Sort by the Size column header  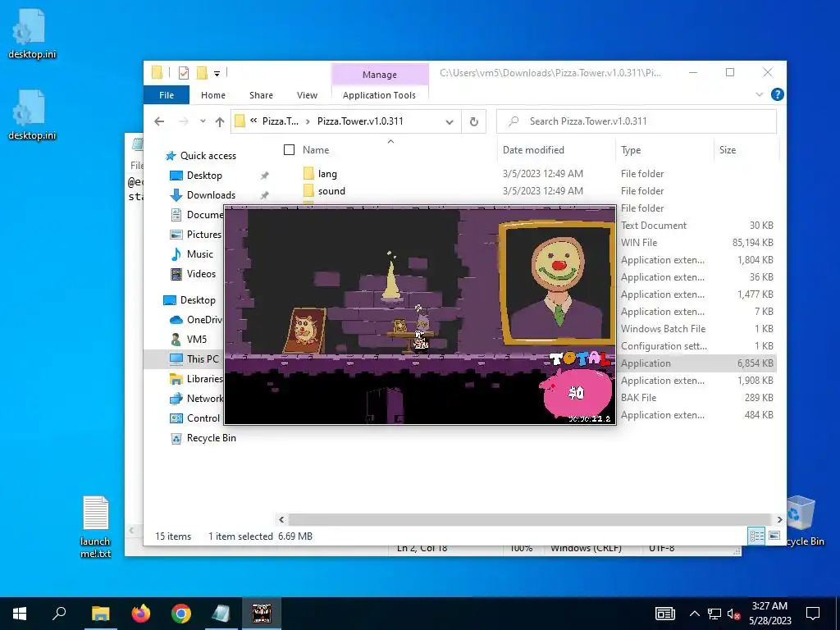coord(727,150)
